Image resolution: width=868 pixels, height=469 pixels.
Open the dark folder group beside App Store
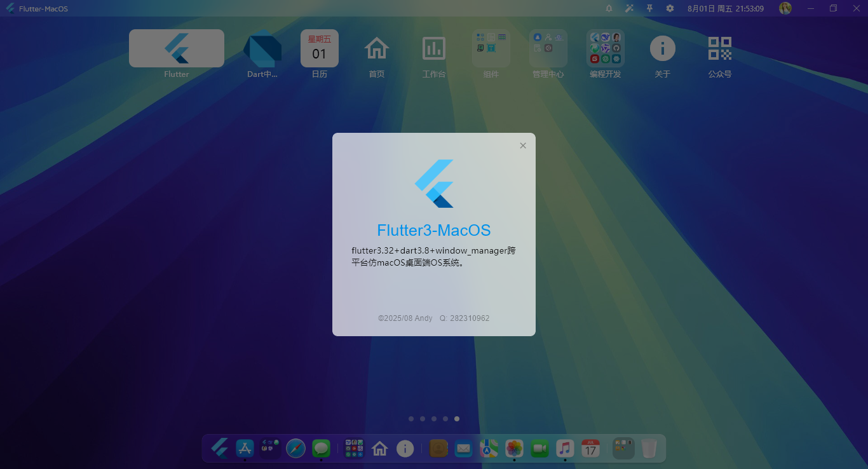click(x=270, y=448)
